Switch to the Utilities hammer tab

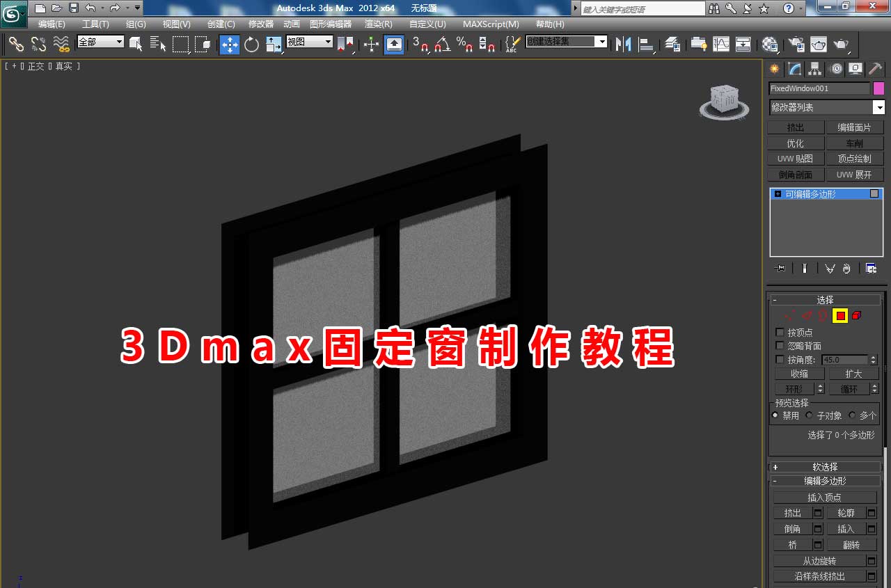click(876, 68)
